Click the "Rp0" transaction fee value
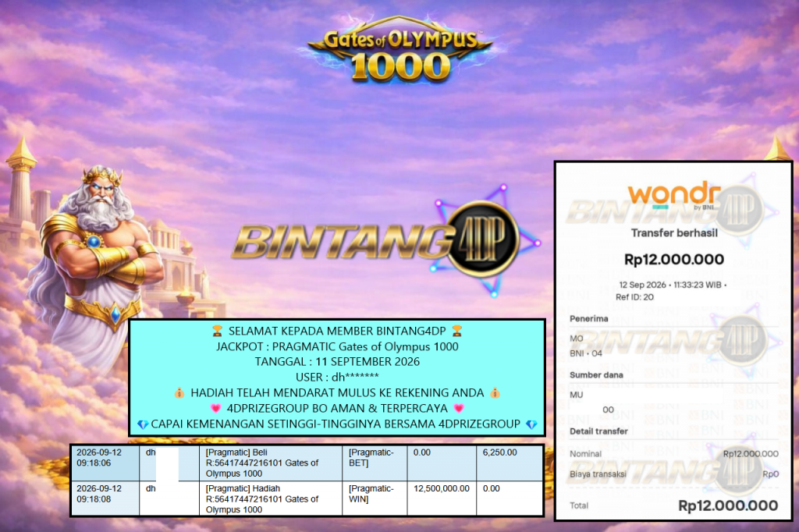The image size is (799, 532). point(771,474)
